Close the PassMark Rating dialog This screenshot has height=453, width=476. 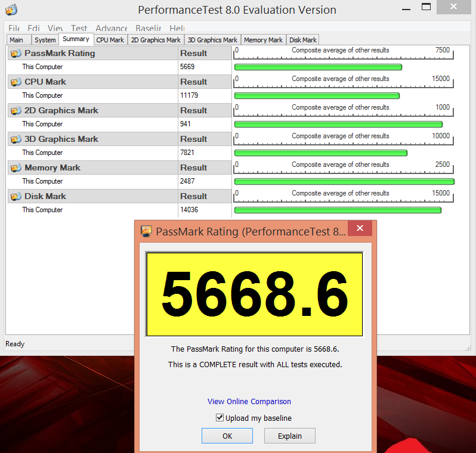pos(360,228)
